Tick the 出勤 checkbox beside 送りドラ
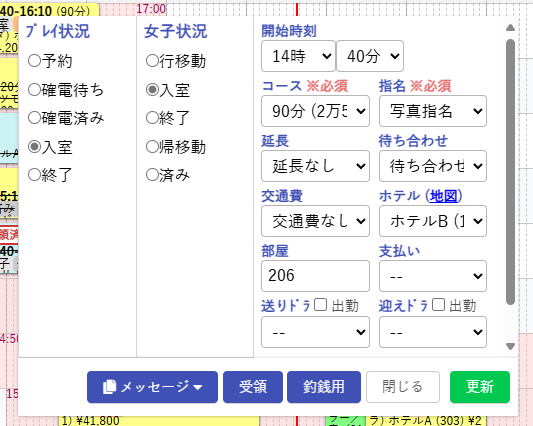 pyautogui.click(x=320, y=305)
